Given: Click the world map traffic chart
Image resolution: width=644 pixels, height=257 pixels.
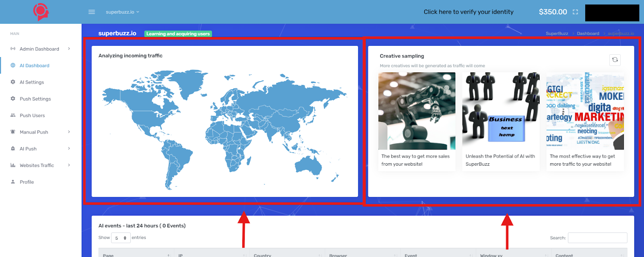Looking at the screenshot, I should click(225, 130).
